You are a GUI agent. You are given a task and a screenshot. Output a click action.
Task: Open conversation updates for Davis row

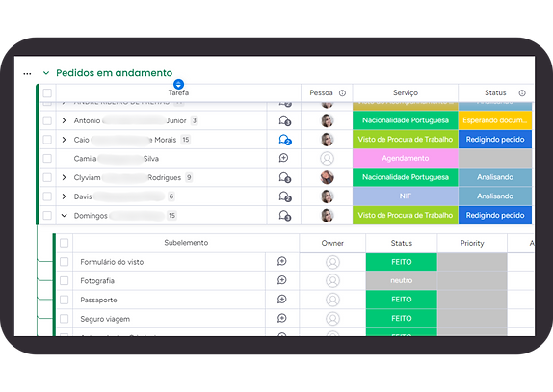pyautogui.click(x=284, y=196)
